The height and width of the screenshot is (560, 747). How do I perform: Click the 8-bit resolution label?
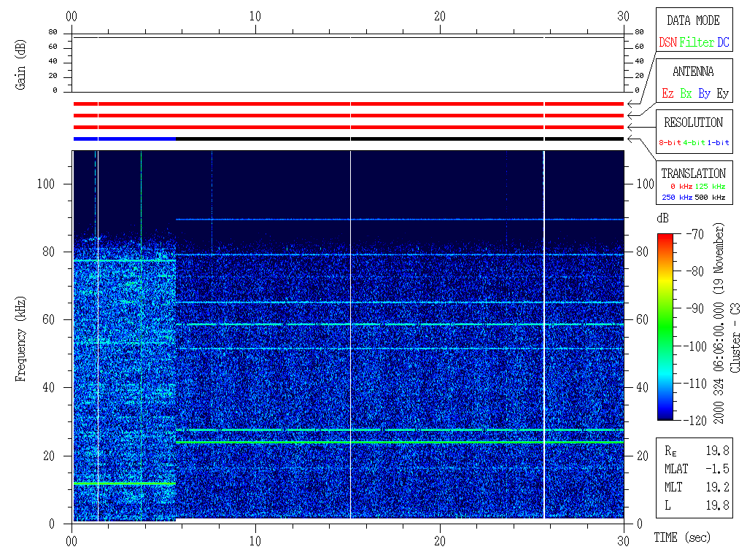(x=670, y=143)
